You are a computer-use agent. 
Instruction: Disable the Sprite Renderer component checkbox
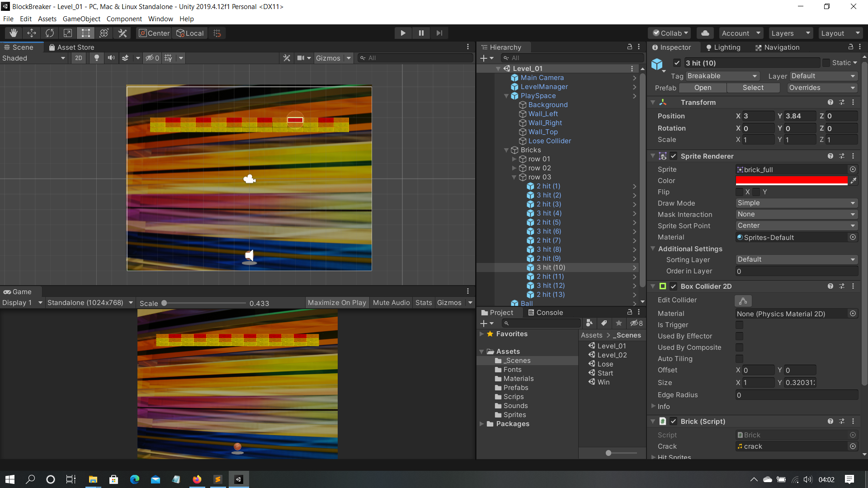pyautogui.click(x=674, y=156)
